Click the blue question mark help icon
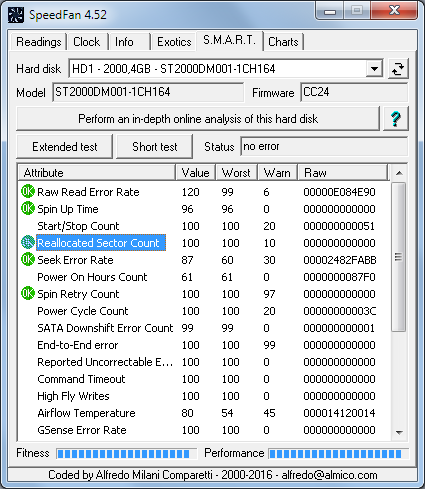This screenshot has width=425, height=489. click(x=396, y=119)
